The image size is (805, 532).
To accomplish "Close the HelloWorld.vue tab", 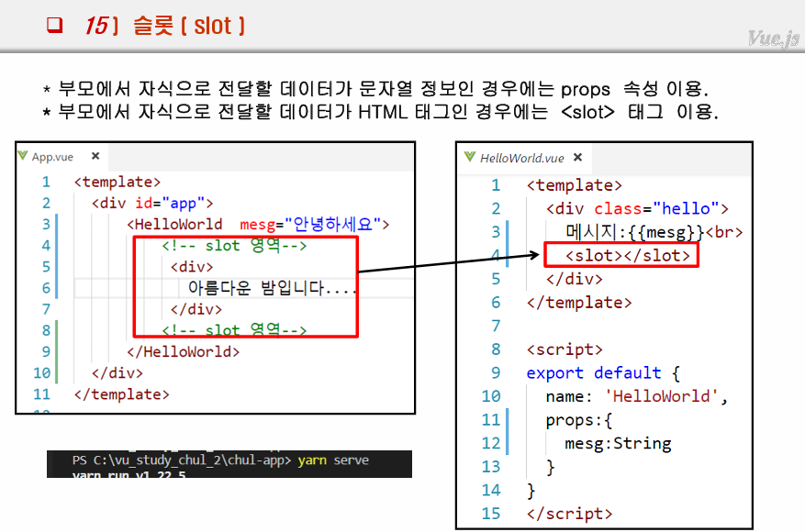I will click(577, 157).
